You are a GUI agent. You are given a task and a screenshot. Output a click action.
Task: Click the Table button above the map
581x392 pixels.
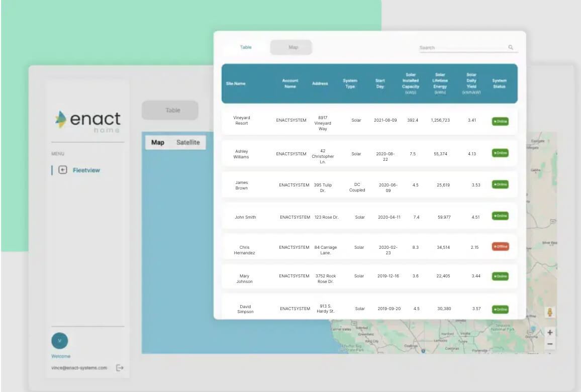tap(170, 110)
